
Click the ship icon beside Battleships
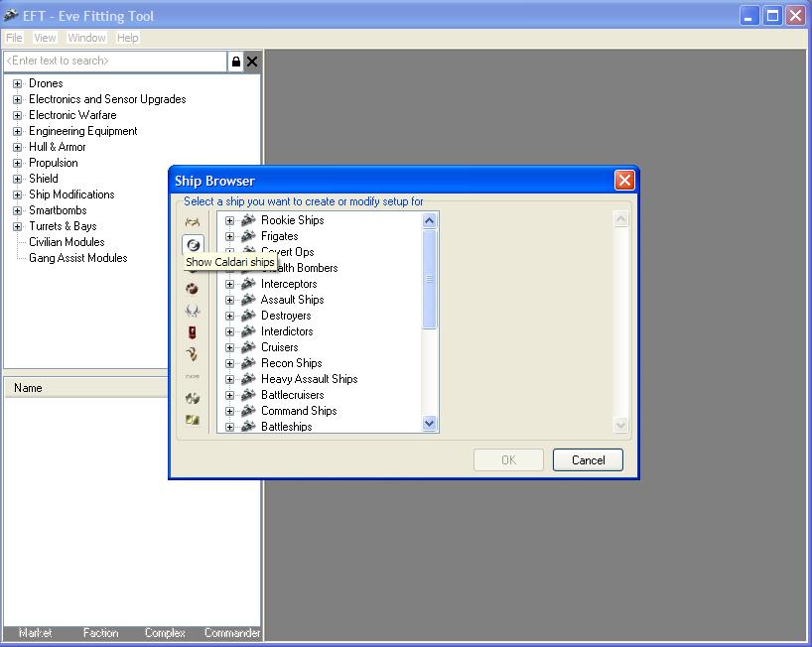[248, 426]
